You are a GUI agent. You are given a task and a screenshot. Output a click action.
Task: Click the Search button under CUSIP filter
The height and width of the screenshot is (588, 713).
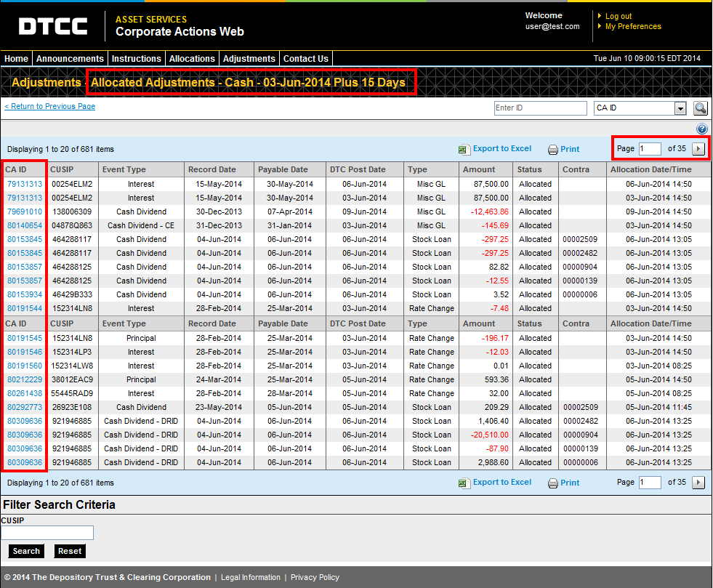(26, 551)
